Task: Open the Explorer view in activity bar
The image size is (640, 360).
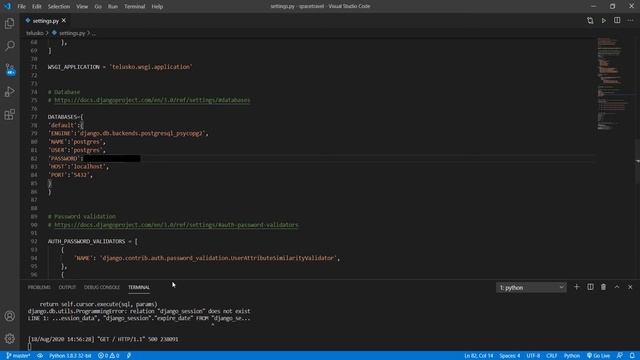Action: point(9,24)
